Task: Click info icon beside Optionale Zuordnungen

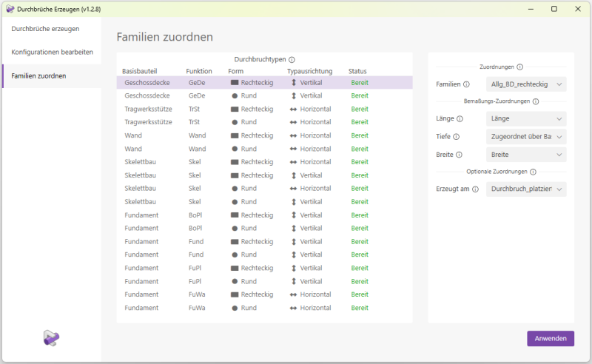Action: [533, 172]
